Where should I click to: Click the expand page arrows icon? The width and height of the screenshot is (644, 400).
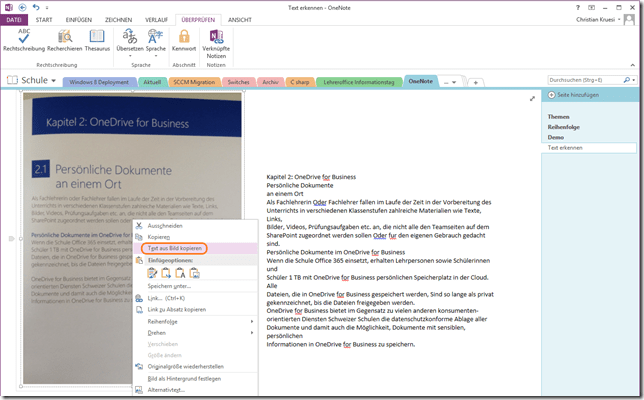pos(531,98)
